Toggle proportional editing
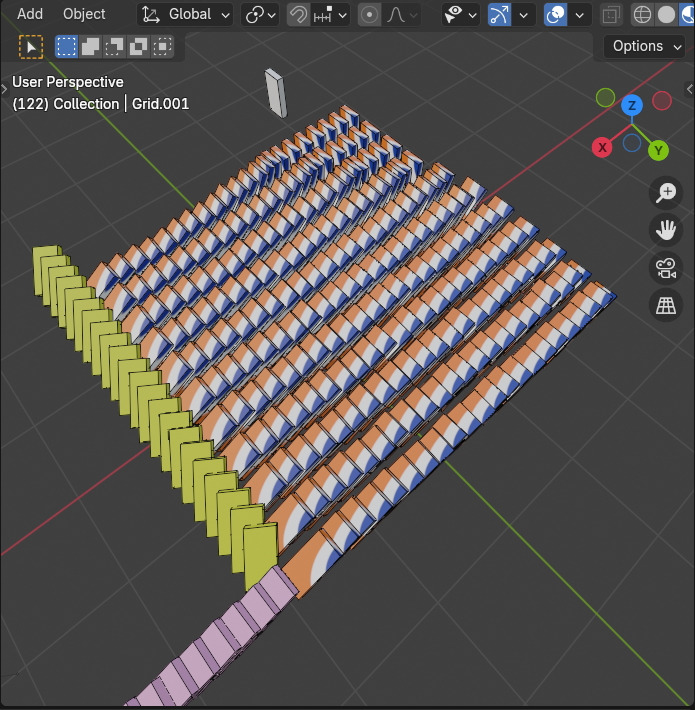695x710 pixels. point(369,15)
